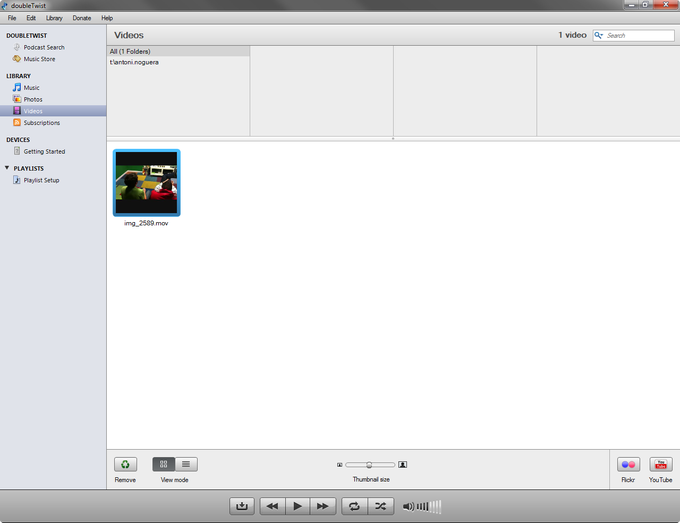Screen dimensions: 680x523
Task: Switch to list view mode
Action: pyautogui.click(x=186, y=464)
